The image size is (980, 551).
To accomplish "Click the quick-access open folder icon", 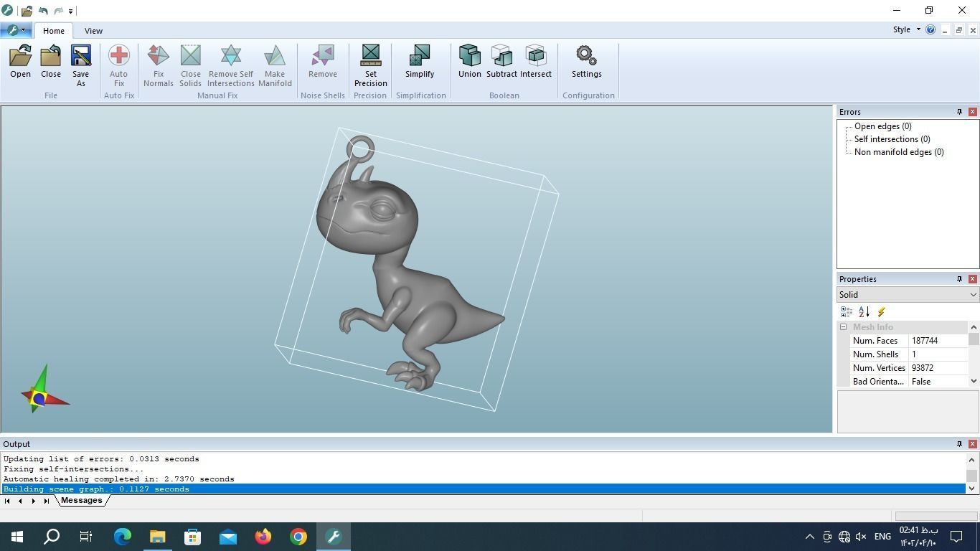I will coord(27,11).
